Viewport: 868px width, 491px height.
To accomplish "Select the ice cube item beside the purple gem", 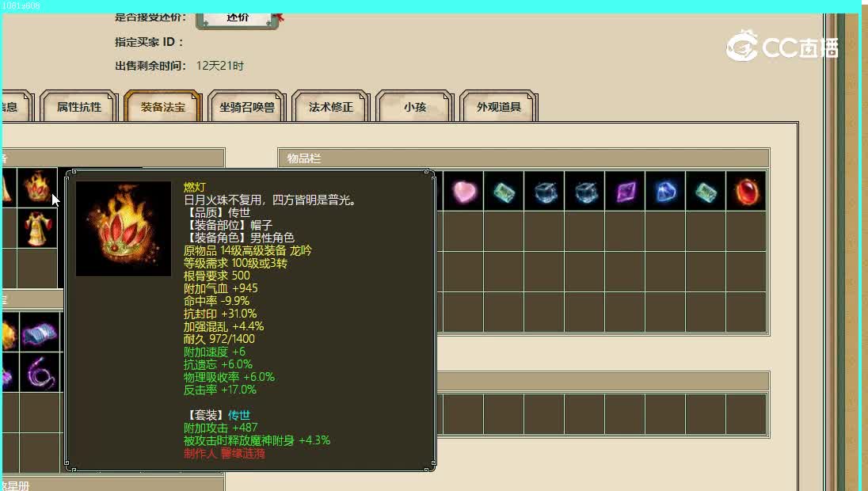I will pos(584,191).
